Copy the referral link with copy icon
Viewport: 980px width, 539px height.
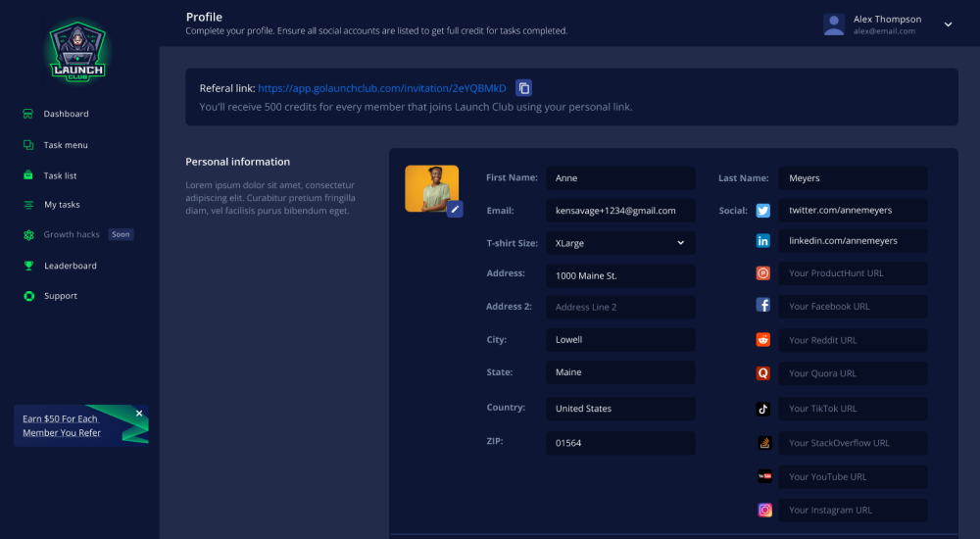coord(523,87)
